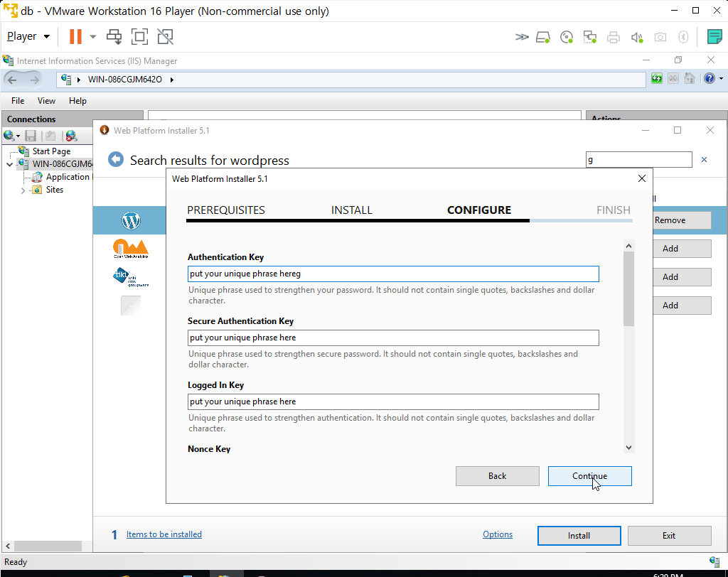Click the Authentication Key text field

(393, 274)
